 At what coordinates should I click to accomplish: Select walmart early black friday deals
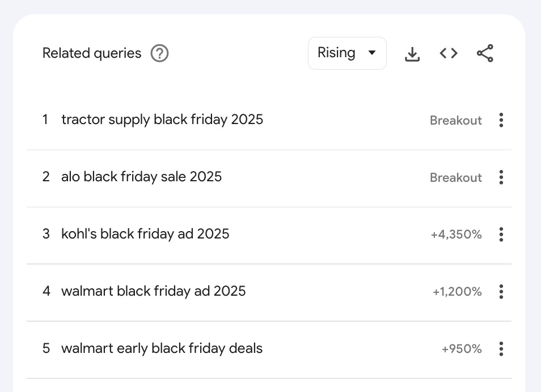[x=162, y=348]
